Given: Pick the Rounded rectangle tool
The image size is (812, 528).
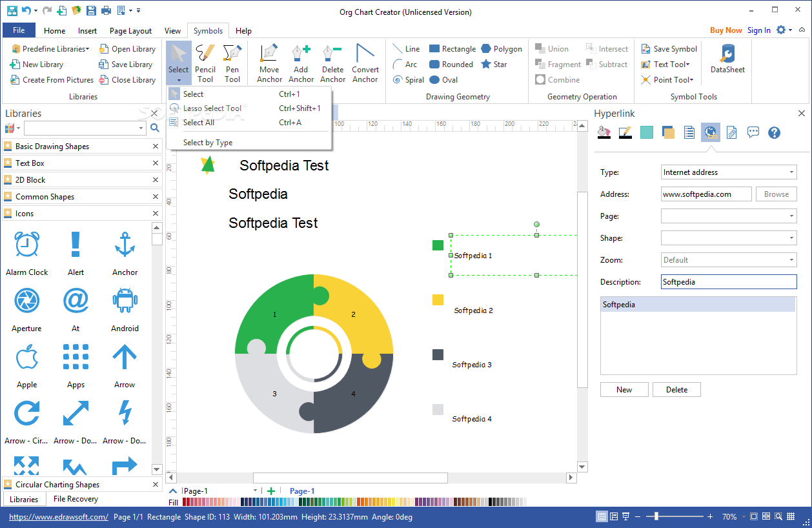Looking at the screenshot, I should [451, 65].
